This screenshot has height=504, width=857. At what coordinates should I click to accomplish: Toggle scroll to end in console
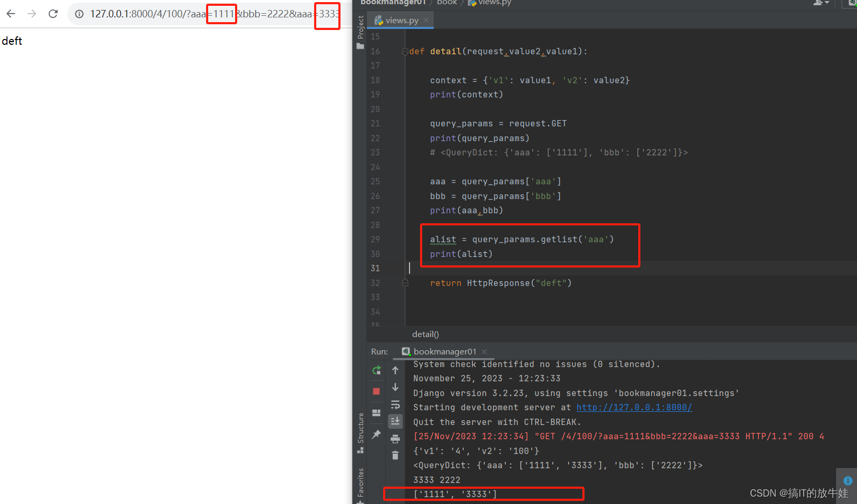395,421
